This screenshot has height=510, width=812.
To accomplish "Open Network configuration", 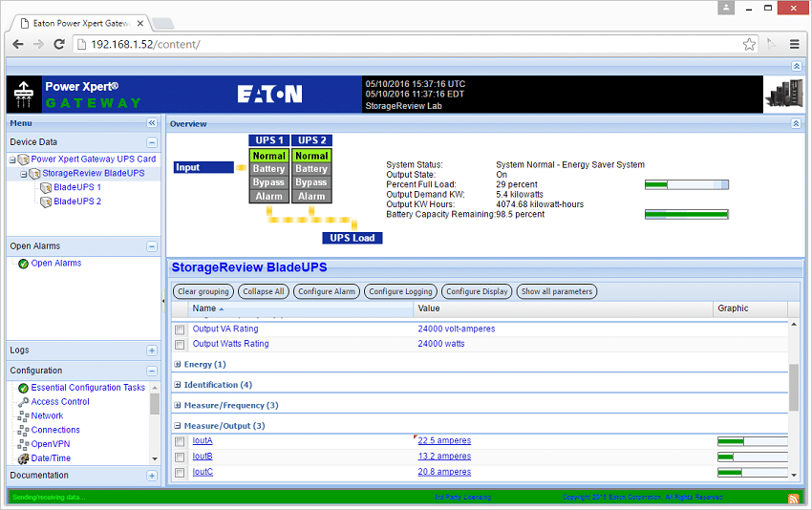I will pyautogui.click(x=47, y=415).
